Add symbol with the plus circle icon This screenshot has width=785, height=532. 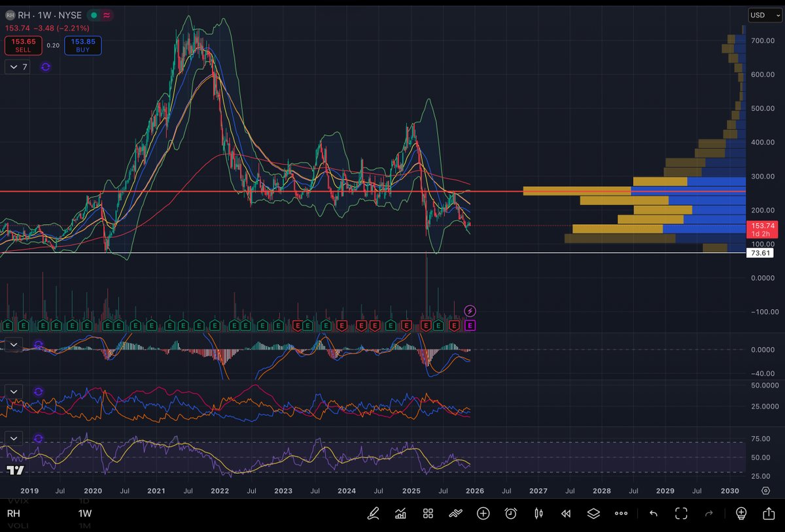(x=483, y=513)
